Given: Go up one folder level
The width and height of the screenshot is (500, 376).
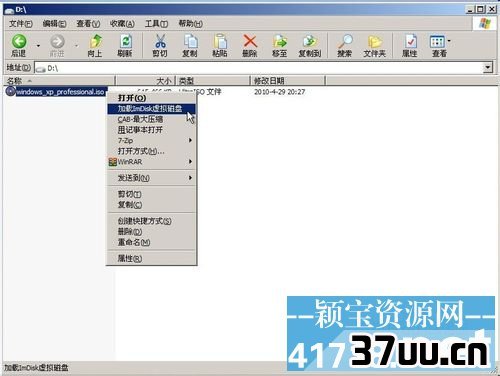Looking at the screenshot, I should 95,42.
